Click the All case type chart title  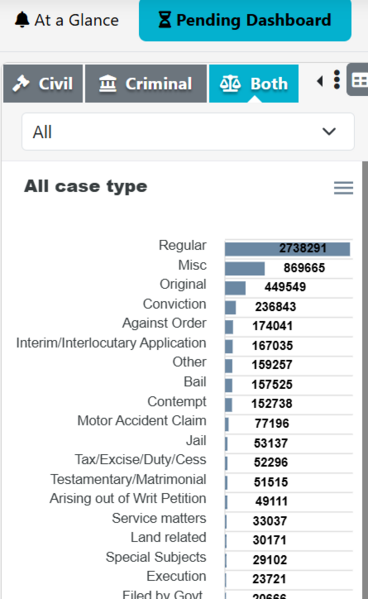click(86, 186)
